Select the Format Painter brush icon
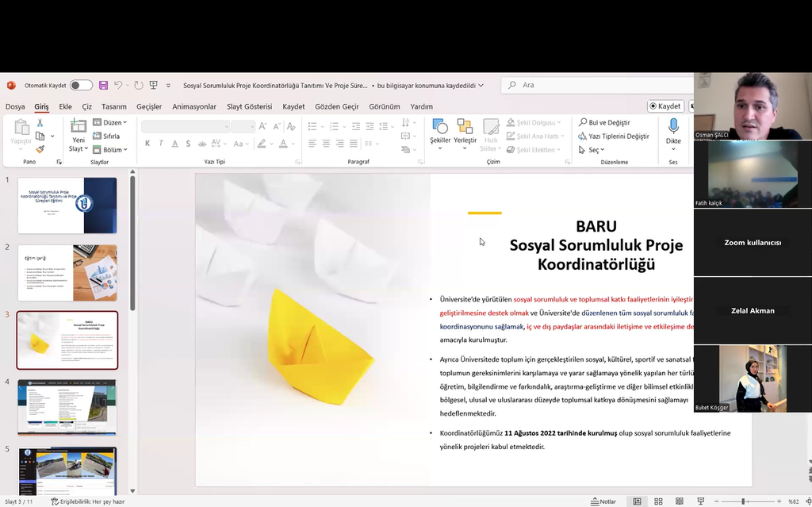 coord(40,149)
